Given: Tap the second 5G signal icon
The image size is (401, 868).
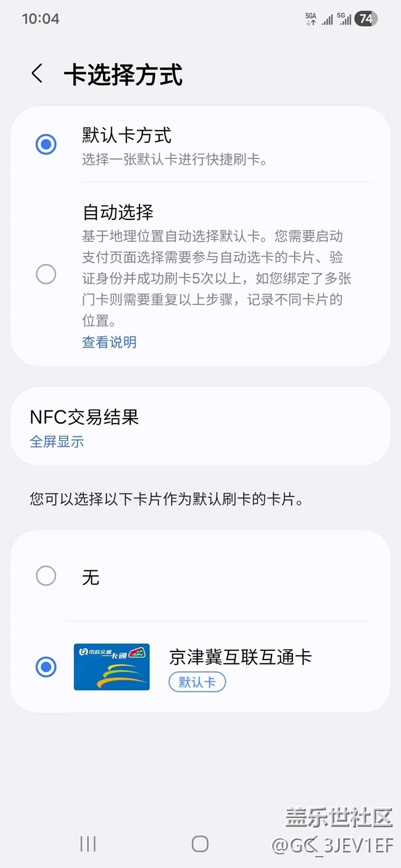Looking at the screenshot, I should click(344, 19).
